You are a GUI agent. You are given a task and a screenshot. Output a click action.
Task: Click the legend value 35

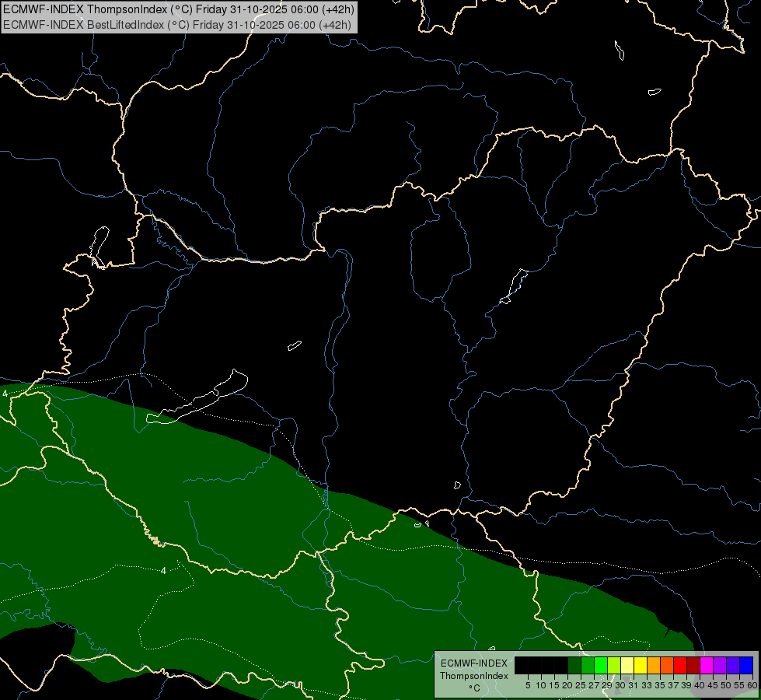660,685
